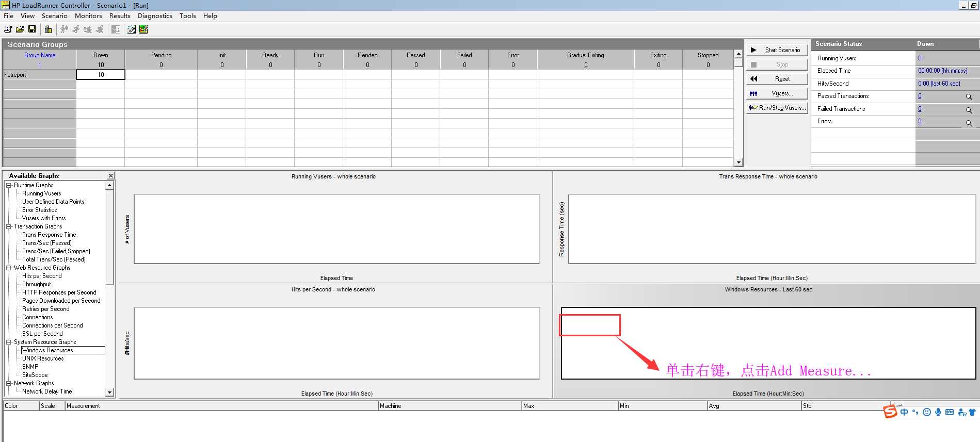Image resolution: width=980 pixels, height=442 pixels.
Task: Collapse the System Resource Graphs node
Action: pyautogui.click(x=9, y=342)
